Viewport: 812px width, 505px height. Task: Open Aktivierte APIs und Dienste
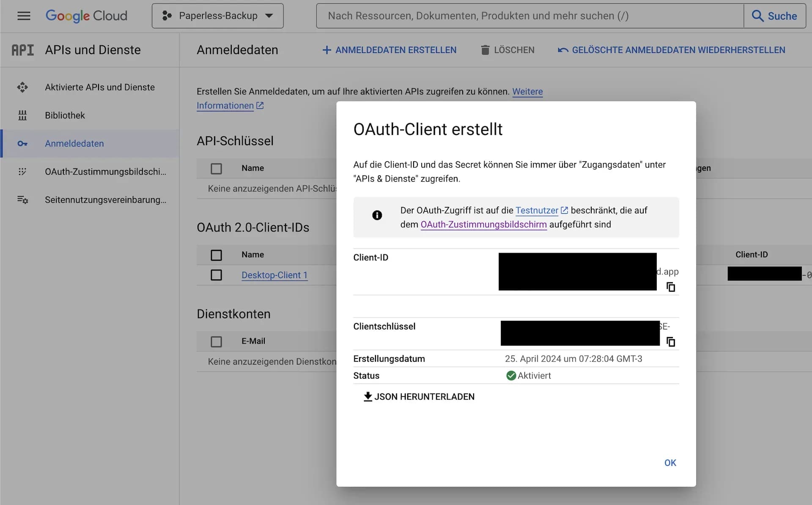click(90, 87)
